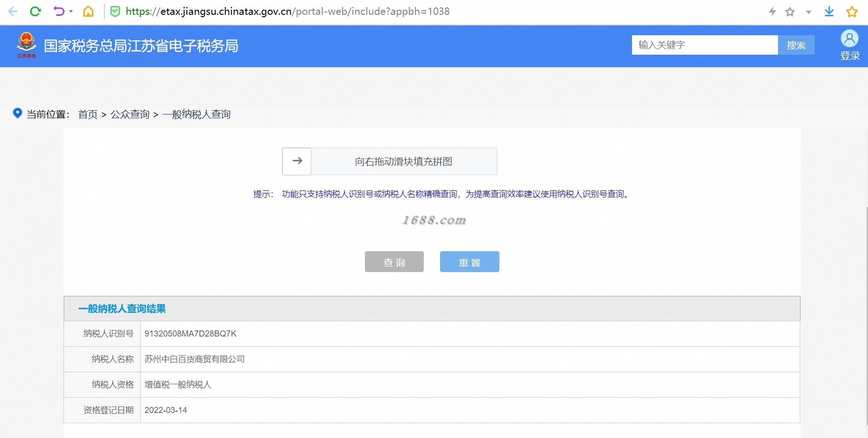Select taxpayer ID 91320508MA7D28BQ7K
Viewport: 868px width, 438px height.
click(x=191, y=334)
